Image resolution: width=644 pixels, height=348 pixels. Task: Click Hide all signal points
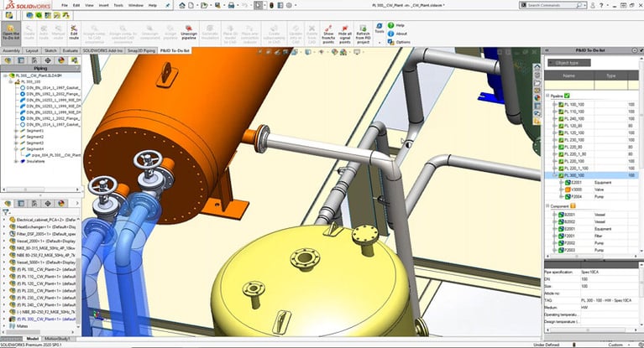tap(345, 34)
